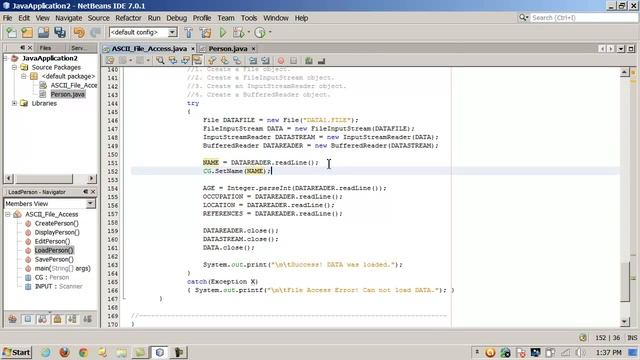Open Firefox from the taskbar
Screen dimensions: 640x360
point(64,352)
